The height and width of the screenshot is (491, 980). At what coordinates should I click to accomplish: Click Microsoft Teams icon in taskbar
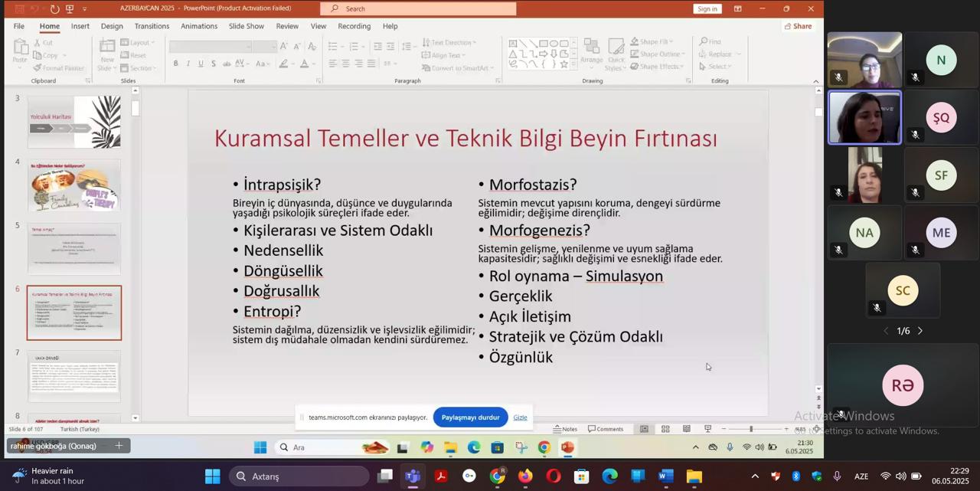pyautogui.click(x=413, y=476)
